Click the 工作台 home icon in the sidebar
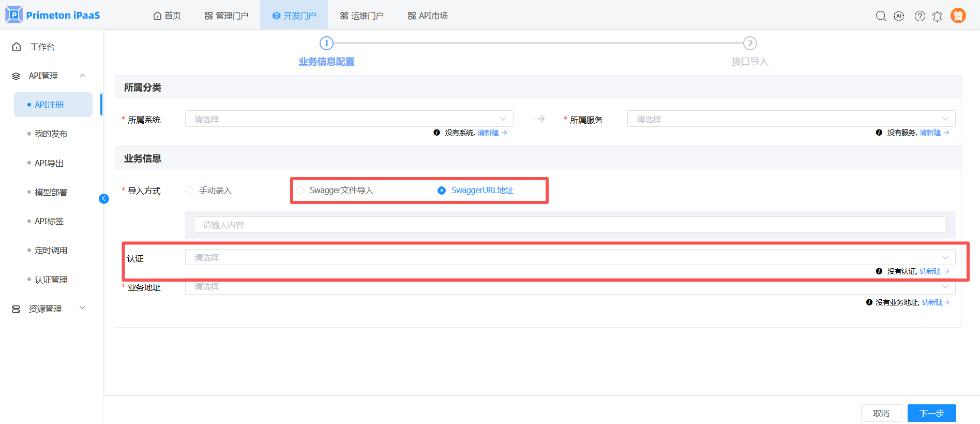This screenshot has height=424, width=980. [x=17, y=47]
